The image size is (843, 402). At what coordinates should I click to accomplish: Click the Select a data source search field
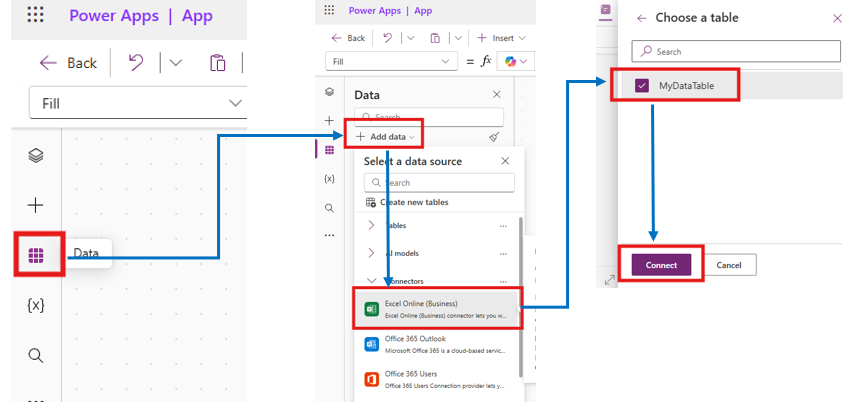[439, 183]
